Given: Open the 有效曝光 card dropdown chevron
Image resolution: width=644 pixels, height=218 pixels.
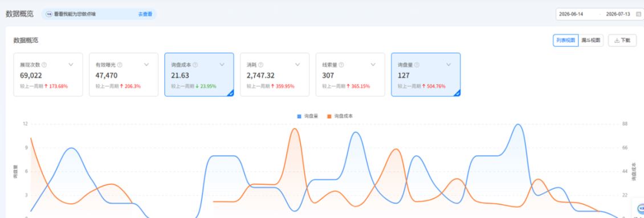Looking at the screenshot, I should click(x=146, y=64).
